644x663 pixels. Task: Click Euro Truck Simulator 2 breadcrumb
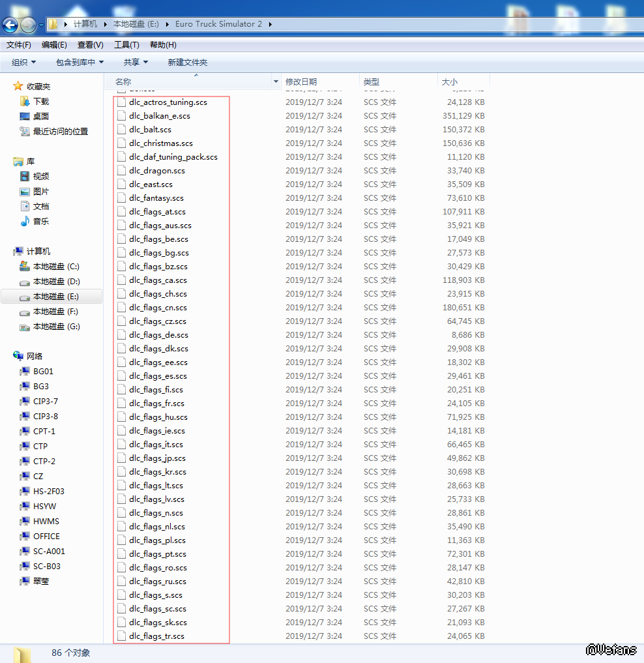[x=218, y=24]
